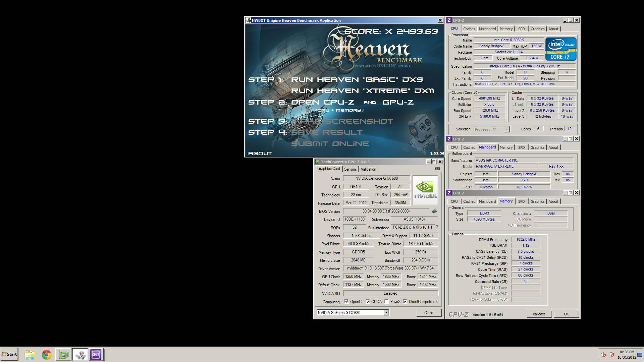
Task: Click Take Screenshot in Heaven window
Action: (342, 121)
